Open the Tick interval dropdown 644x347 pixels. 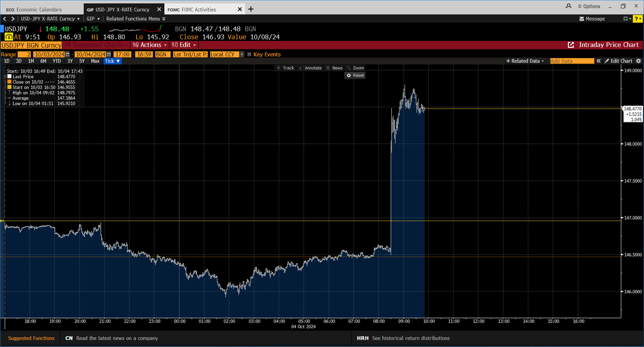(x=113, y=61)
